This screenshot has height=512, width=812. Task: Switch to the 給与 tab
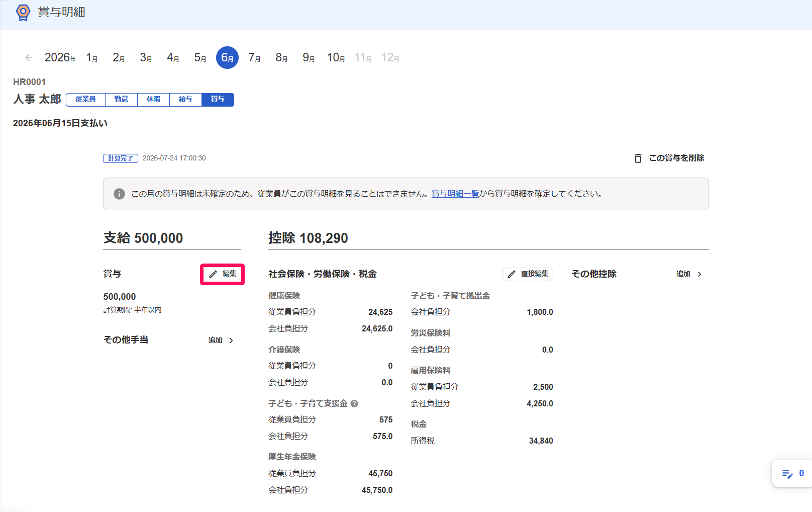click(185, 100)
